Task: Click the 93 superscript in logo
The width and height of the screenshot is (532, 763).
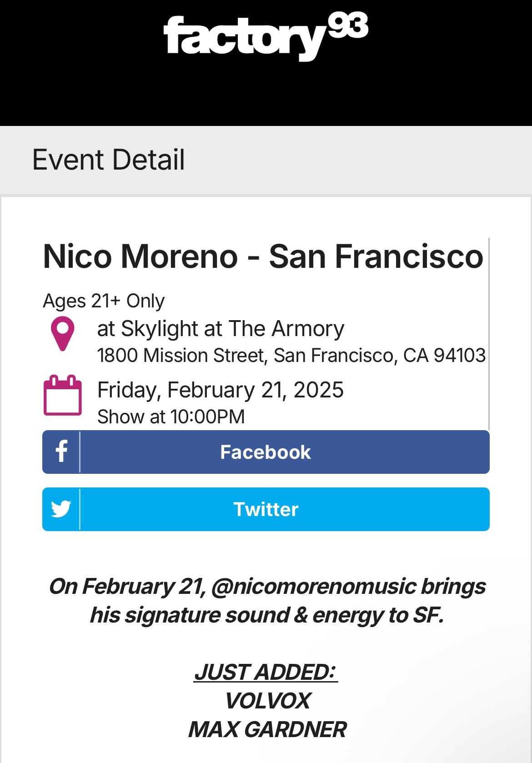Action: 348,26
